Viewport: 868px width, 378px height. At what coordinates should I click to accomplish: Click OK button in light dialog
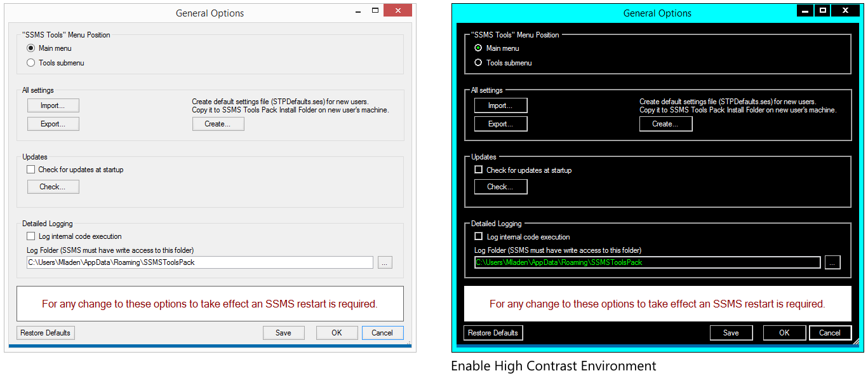(x=337, y=333)
